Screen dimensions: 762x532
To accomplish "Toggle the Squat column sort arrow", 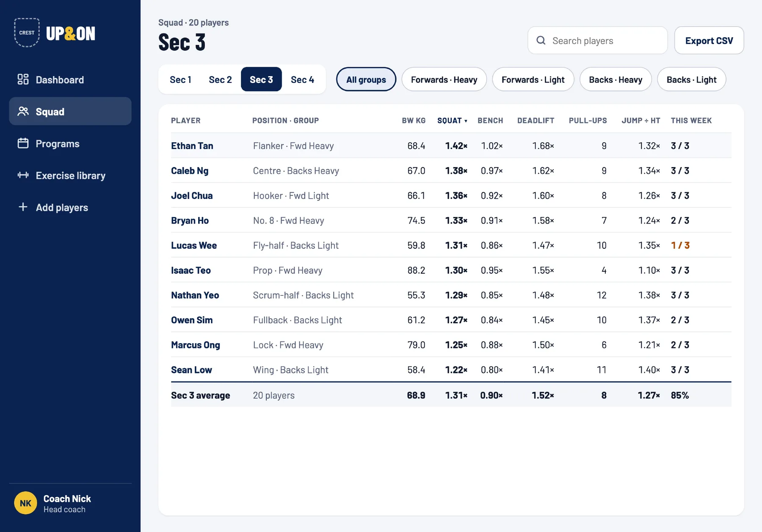I will pyautogui.click(x=466, y=121).
